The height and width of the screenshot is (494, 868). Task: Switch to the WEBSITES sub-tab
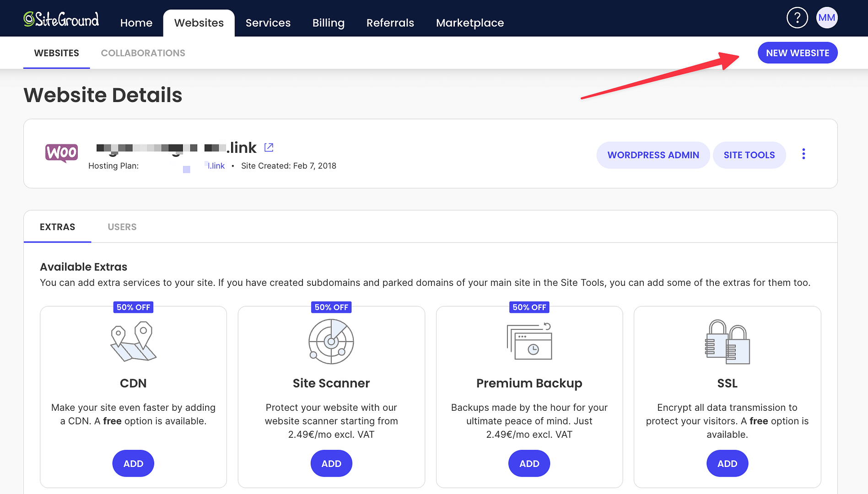pos(57,53)
